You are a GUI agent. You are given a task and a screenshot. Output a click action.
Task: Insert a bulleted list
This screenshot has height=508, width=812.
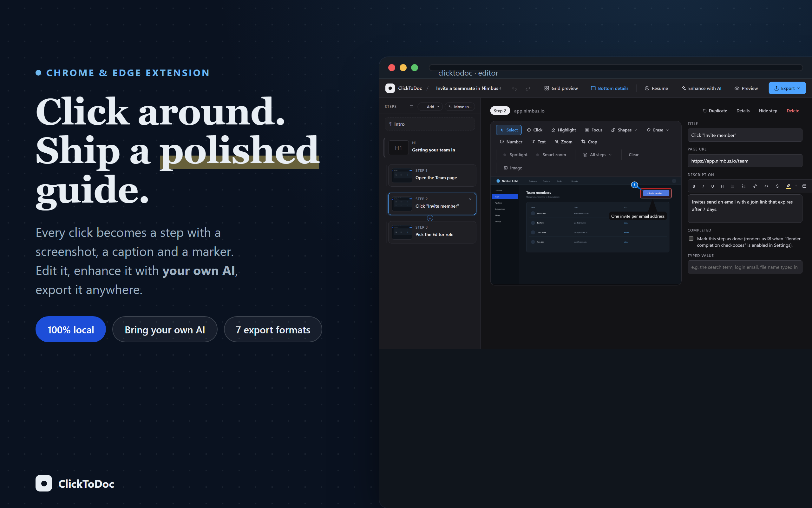[732, 186]
